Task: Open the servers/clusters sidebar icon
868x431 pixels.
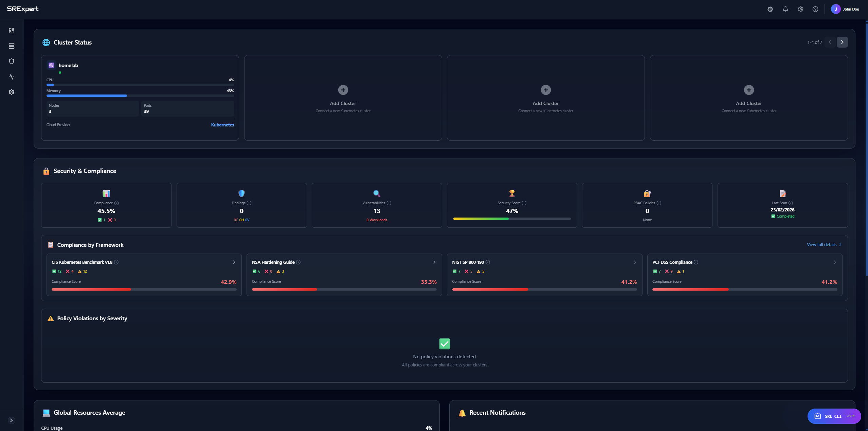Action: (x=12, y=46)
